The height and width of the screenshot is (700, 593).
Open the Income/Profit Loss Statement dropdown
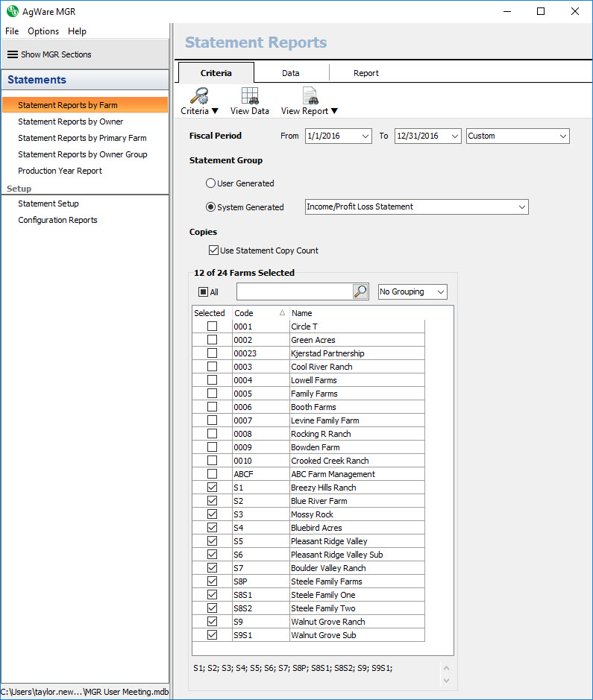tap(416, 206)
